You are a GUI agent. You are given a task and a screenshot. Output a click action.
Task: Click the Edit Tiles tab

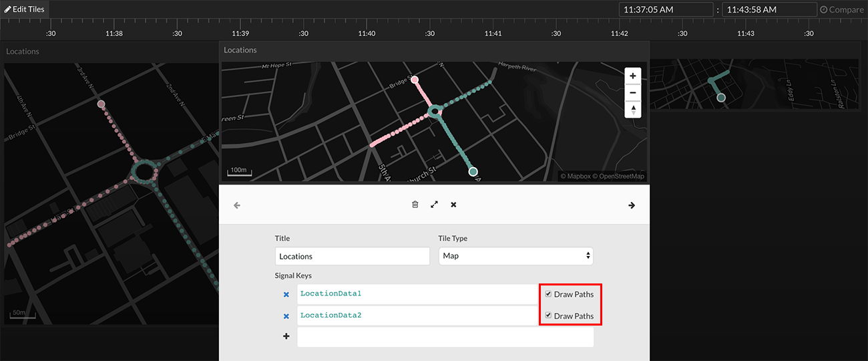(x=25, y=9)
